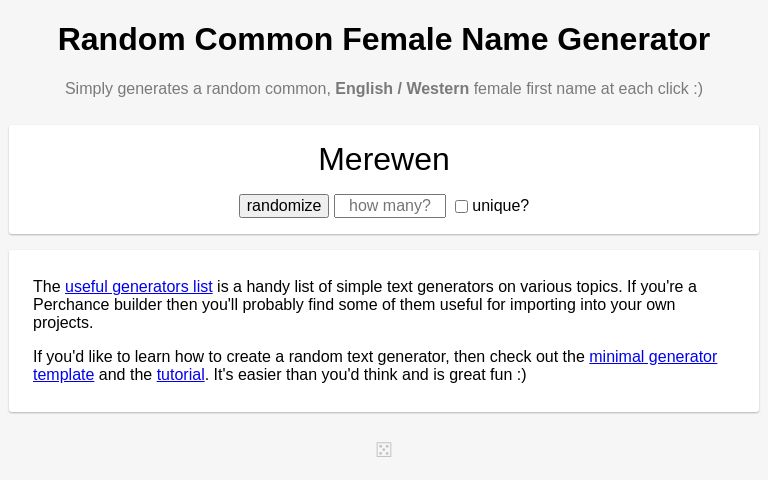Viewport: 768px width, 480px height.
Task: Click the dice icon at page bottom
Action: pos(384,450)
